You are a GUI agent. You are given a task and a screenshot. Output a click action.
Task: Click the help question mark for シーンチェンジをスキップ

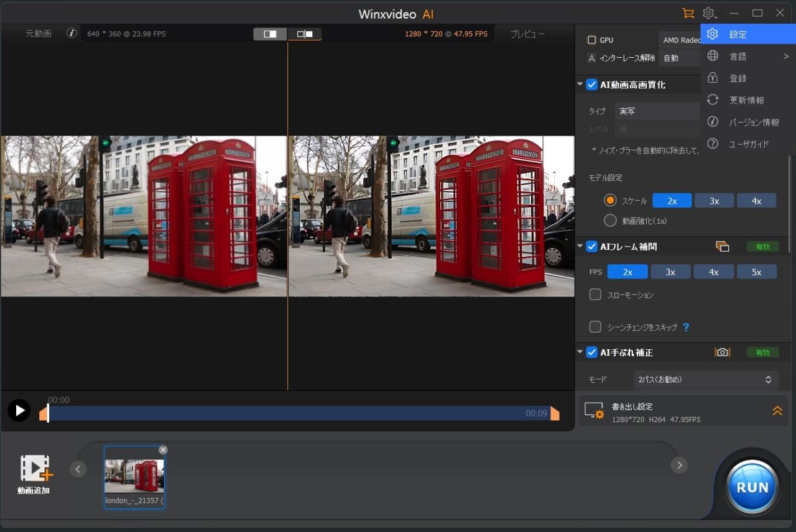686,327
